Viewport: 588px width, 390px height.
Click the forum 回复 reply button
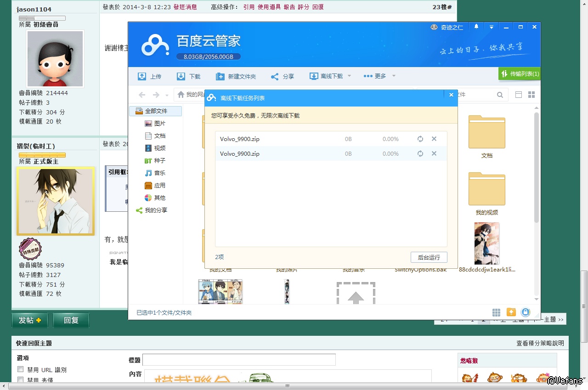[x=71, y=320]
